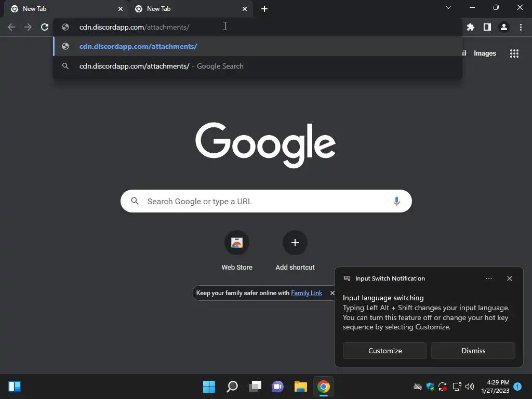
Task: Toggle the Chrome side panel icon
Action: (x=487, y=27)
